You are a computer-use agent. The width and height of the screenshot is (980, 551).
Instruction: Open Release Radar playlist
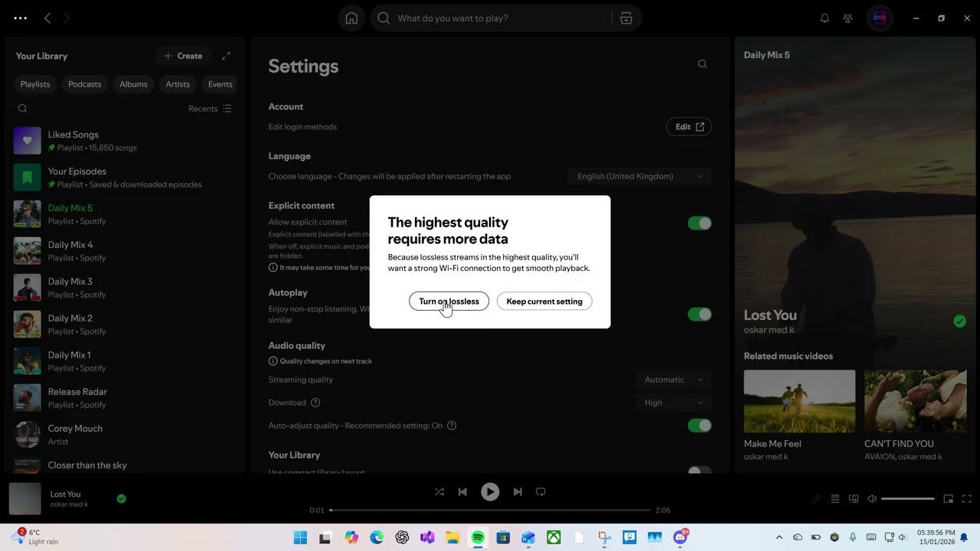pyautogui.click(x=125, y=398)
